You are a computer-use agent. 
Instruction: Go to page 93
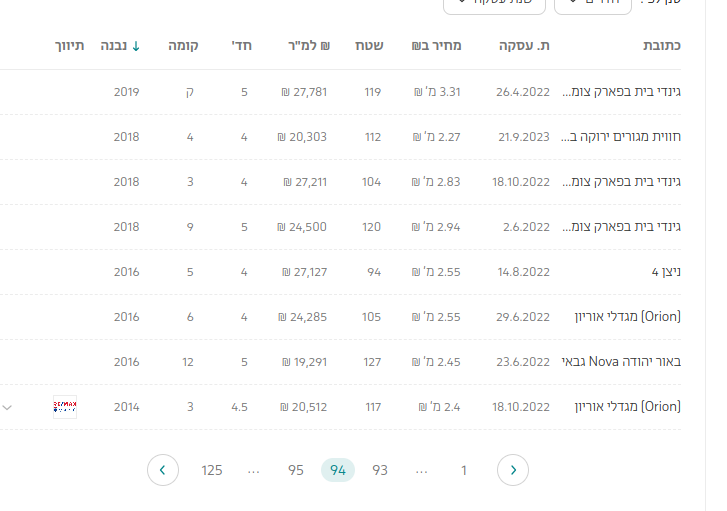click(x=380, y=470)
